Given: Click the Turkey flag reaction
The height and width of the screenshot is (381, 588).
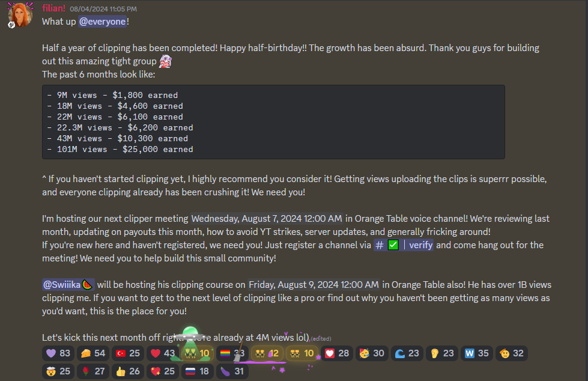Looking at the screenshot, I should 128,353.
